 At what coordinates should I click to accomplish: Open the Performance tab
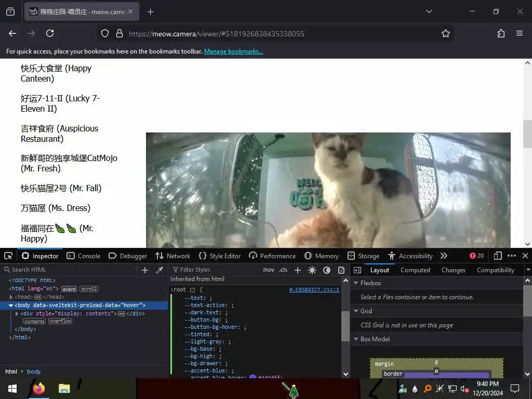coord(272,256)
